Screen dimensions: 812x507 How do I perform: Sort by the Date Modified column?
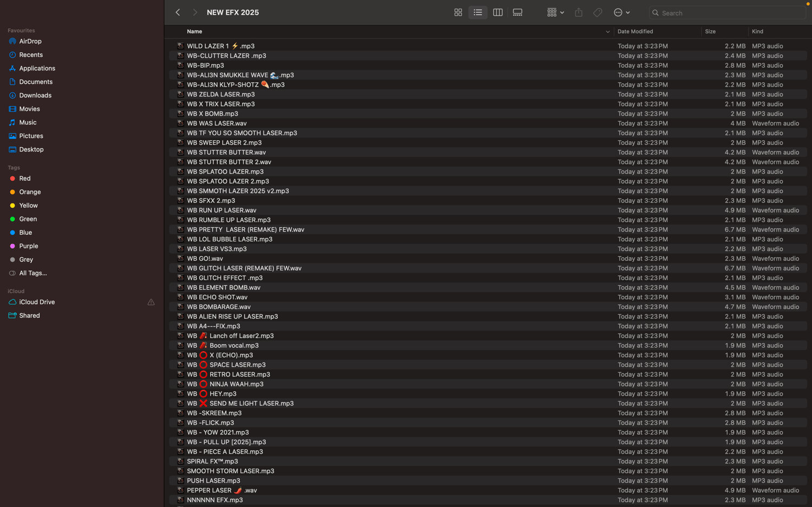[x=635, y=31]
